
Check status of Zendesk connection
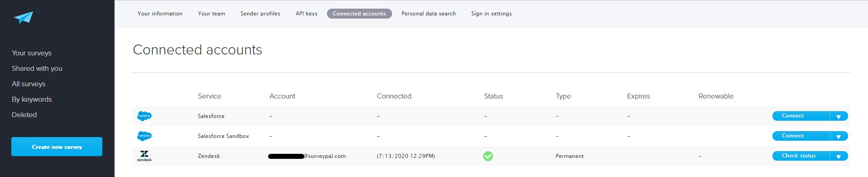801,156
